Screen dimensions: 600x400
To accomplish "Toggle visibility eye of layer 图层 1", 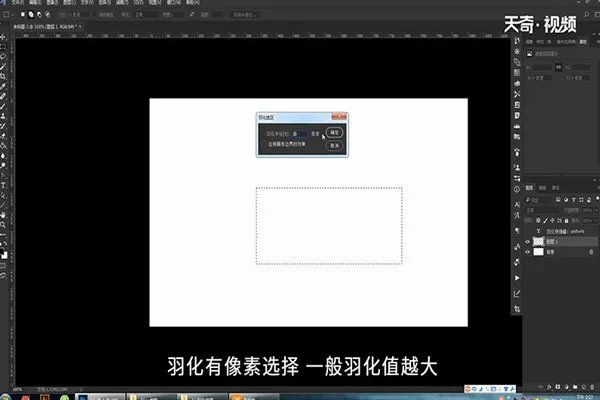I will tap(528, 242).
